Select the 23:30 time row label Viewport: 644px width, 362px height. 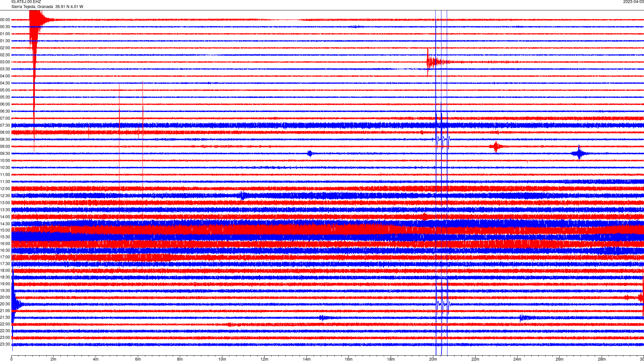[5, 344]
